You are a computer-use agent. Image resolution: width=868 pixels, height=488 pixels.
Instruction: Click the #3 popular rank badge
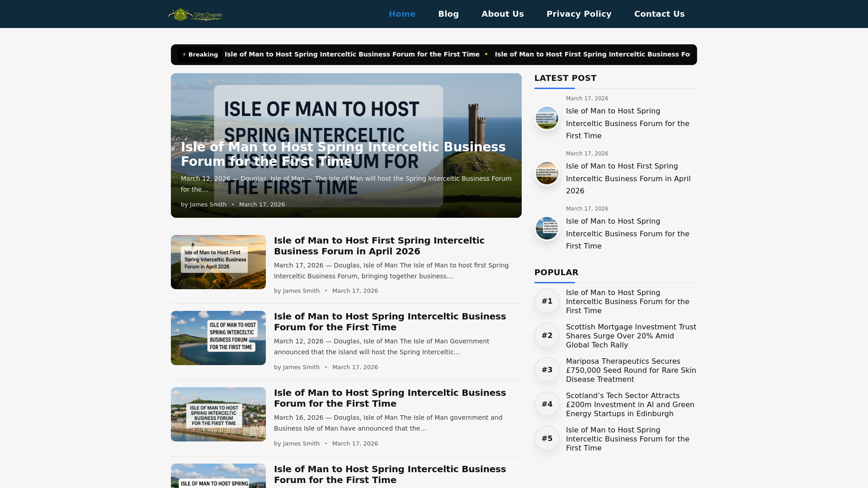pyautogui.click(x=547, y=370)
